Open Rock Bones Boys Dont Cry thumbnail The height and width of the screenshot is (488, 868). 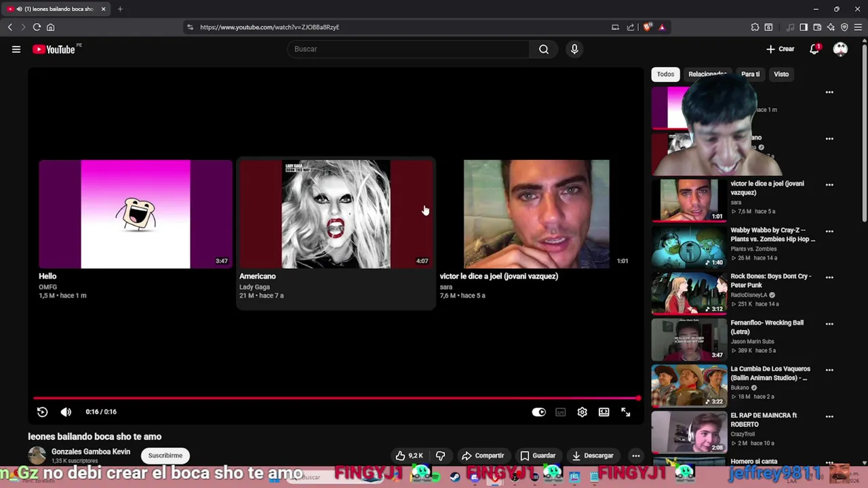[689, 293]
